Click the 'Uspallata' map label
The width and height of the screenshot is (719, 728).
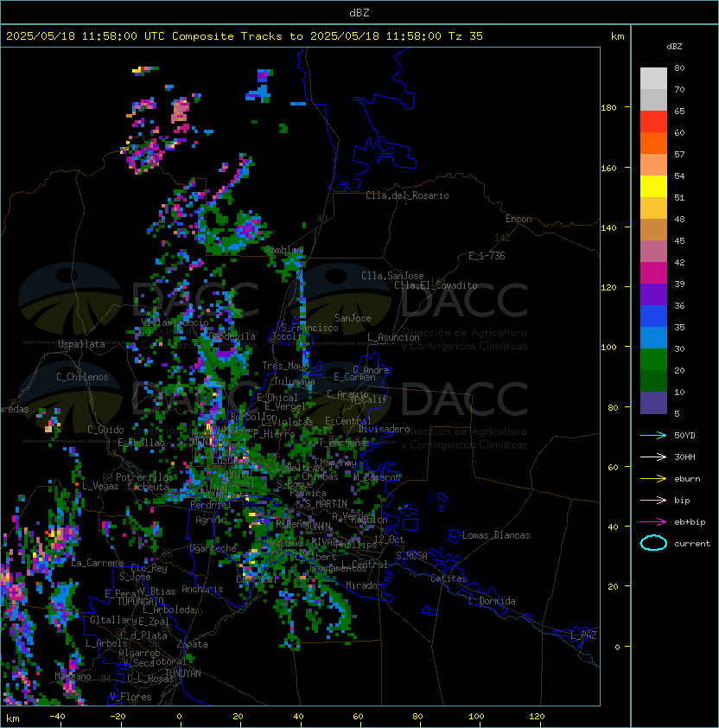point(81,344)
